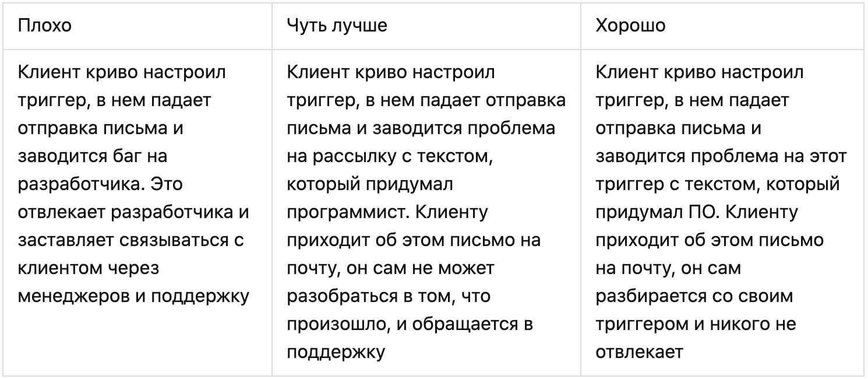Click "приходит об этом письмо" in the third column
Screen dimensions: 868x379
(x=710, y=240)
